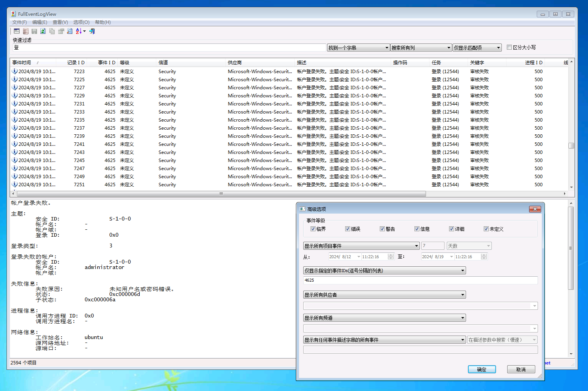
Task: Click the data source database icon
Action: 26,31
